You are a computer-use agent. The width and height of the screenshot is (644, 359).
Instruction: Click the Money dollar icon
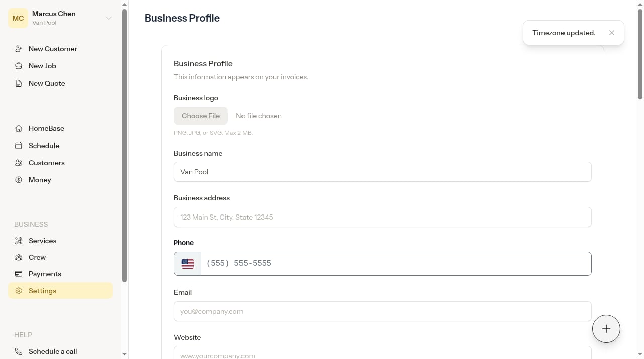pos(19,180)
